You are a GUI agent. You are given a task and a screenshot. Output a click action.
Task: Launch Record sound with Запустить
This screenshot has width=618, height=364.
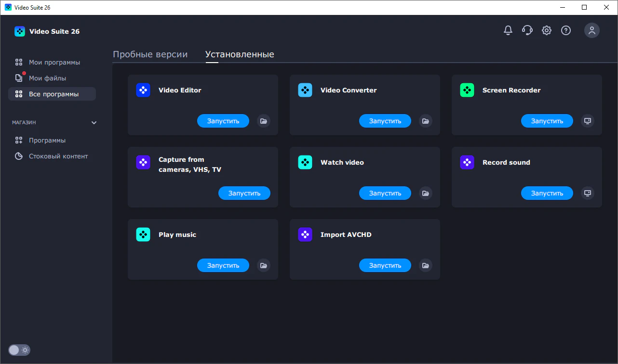coord(547,193)
